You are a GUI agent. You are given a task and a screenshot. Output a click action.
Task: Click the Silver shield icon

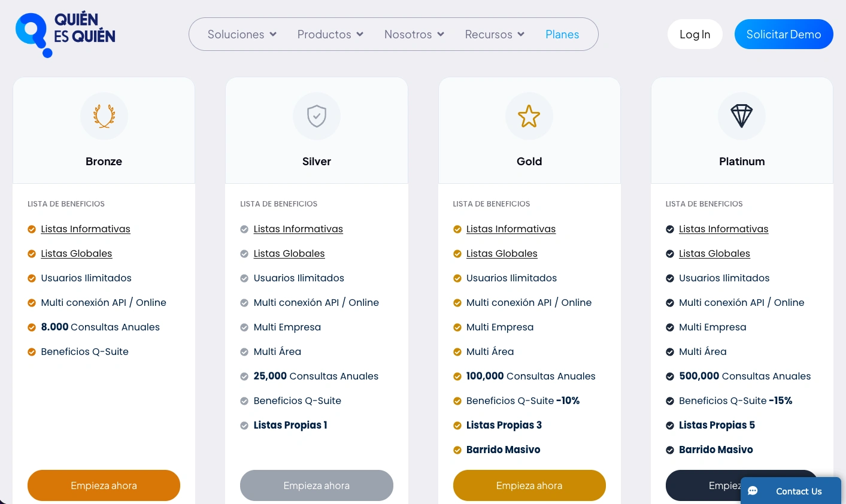(x=317, y=116)
